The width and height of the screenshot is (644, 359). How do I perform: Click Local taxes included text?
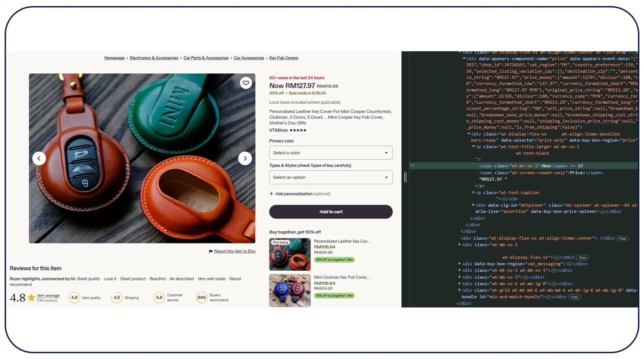[x=305, y=102]
